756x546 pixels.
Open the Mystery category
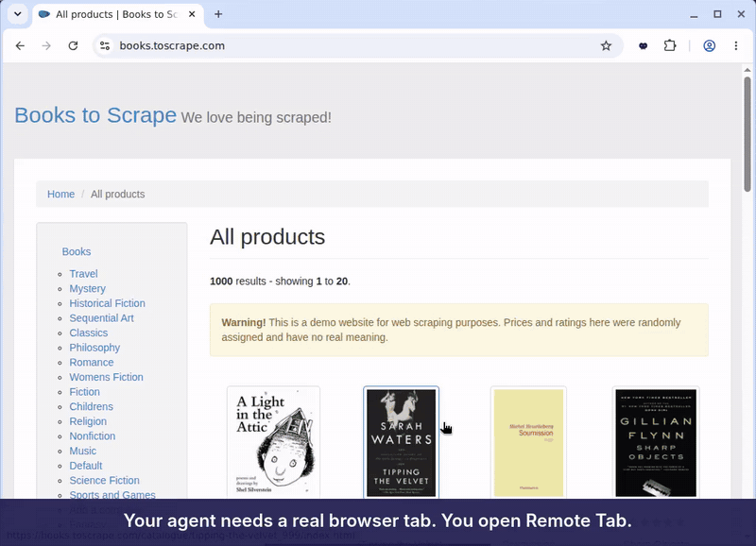87,289
